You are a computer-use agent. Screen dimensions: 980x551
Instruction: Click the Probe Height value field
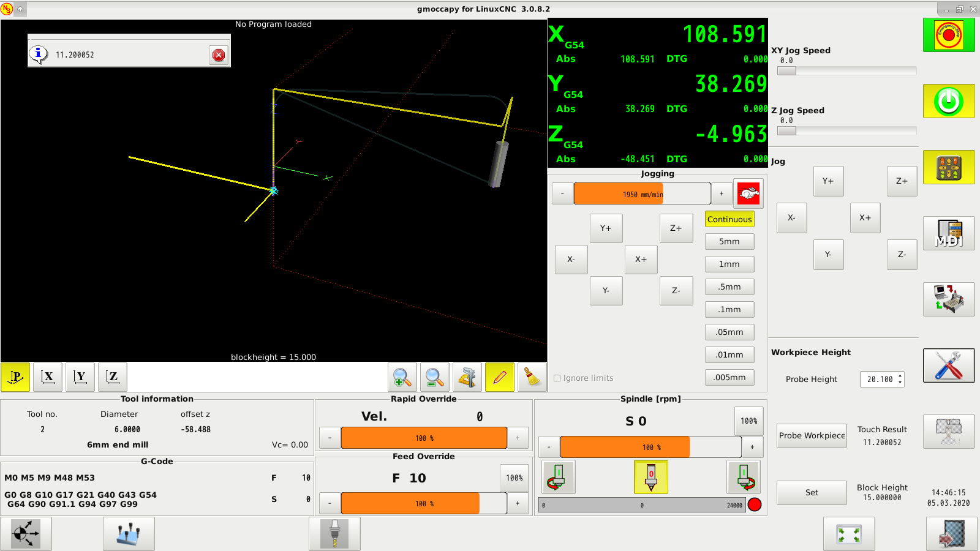click(878, 380)
